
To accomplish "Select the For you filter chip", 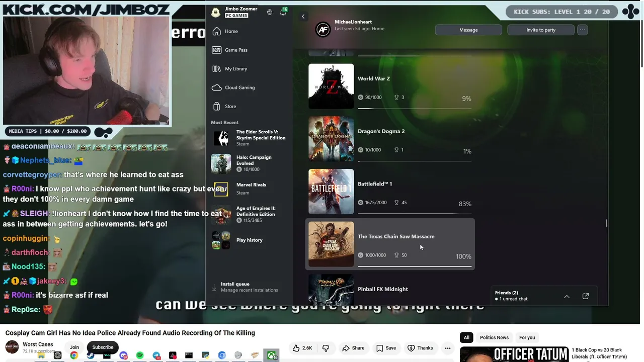I will tap(527, 337).
